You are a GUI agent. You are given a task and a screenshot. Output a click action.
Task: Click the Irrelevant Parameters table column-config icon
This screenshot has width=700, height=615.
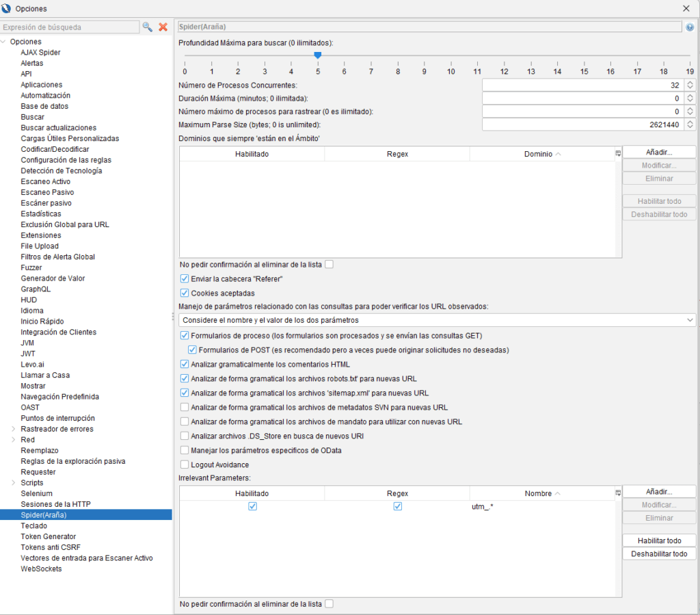pyautogui.click(x=618, y=493)
